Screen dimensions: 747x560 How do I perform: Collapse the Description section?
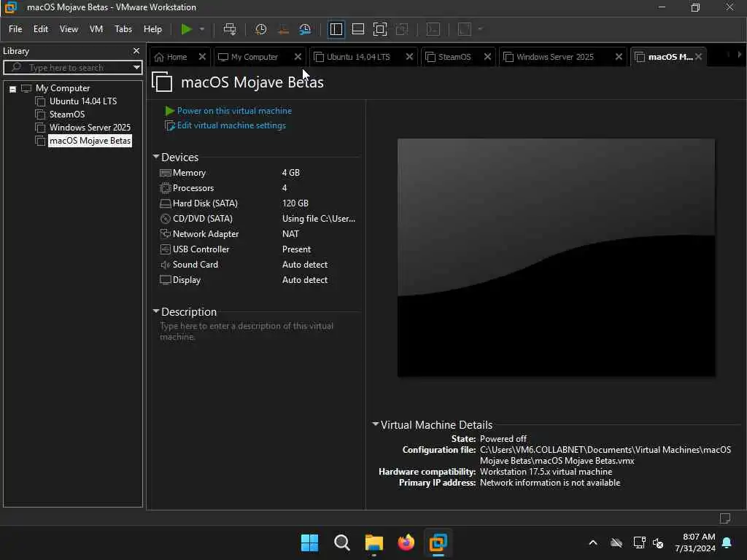pyautogui.click(x=156, y=311)
